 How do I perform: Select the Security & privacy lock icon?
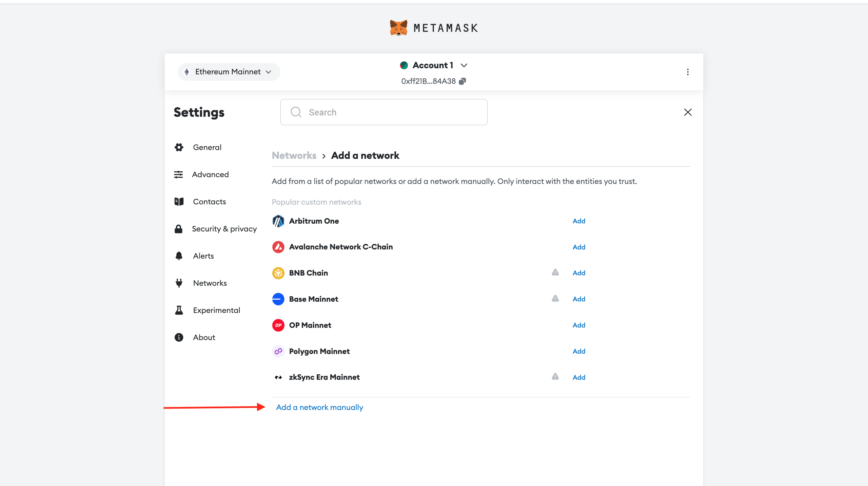[179, 228]
